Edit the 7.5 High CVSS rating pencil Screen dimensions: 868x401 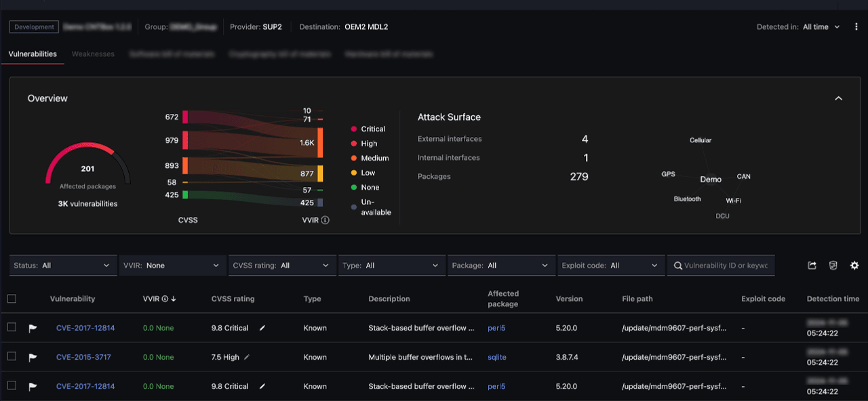(x=248, y=357)
